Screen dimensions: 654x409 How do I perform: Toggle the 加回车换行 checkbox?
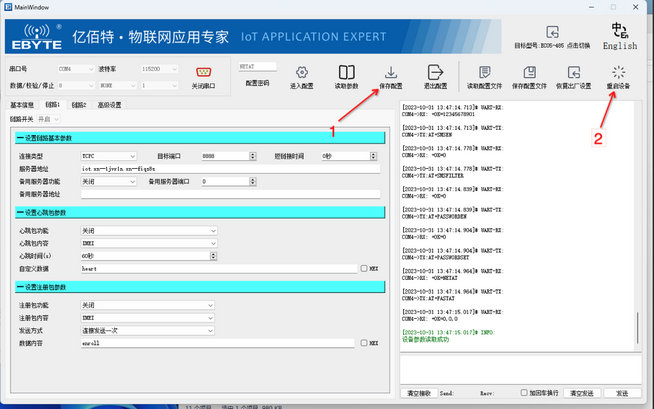pyautogui.click(x=523, y=393)
